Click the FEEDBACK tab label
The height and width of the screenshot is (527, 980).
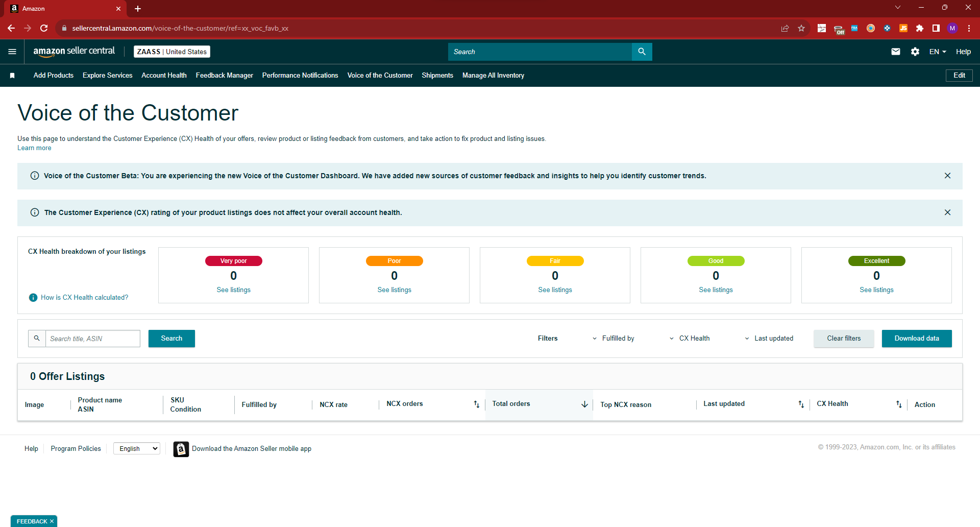pyautogui.click(x=32, y=521)
